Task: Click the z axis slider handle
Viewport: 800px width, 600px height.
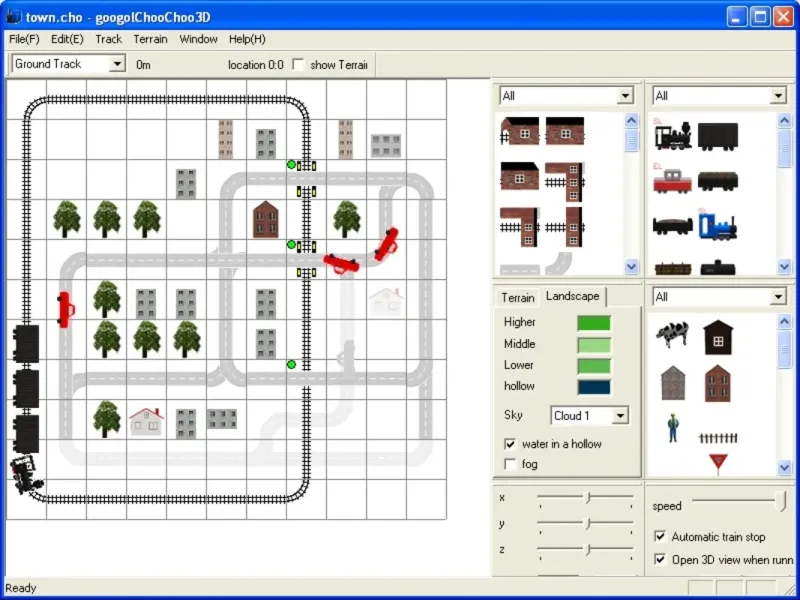Action: pos(588,549)
